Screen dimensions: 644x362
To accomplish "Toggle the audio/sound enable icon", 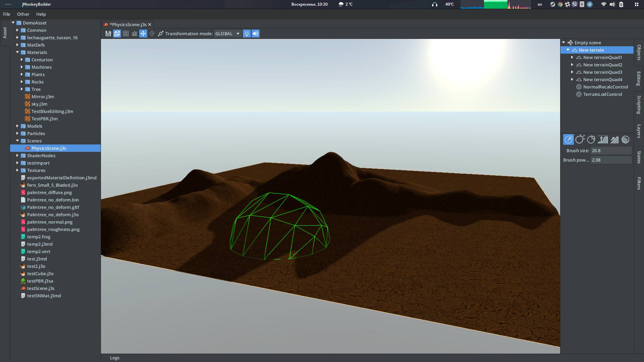I will [256, 33].
